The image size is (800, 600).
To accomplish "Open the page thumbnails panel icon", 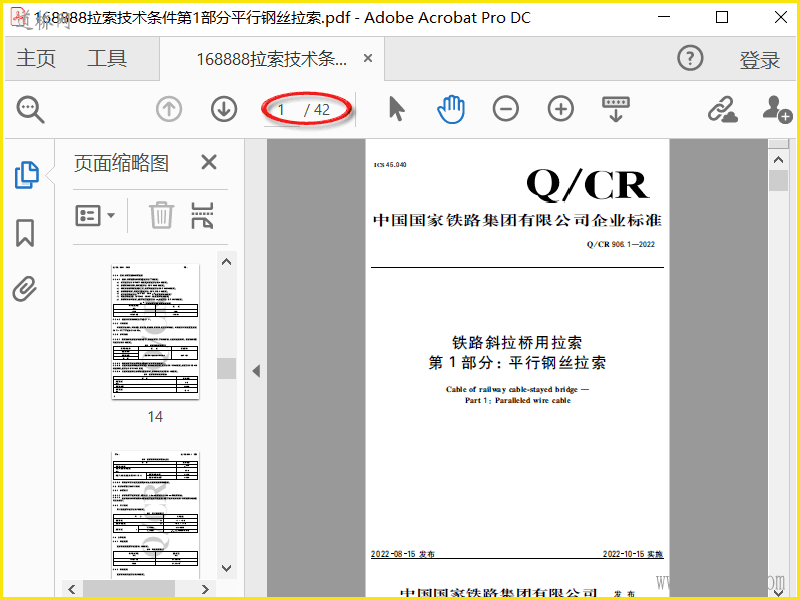I will pyautogui.click(x=27, y=175).
